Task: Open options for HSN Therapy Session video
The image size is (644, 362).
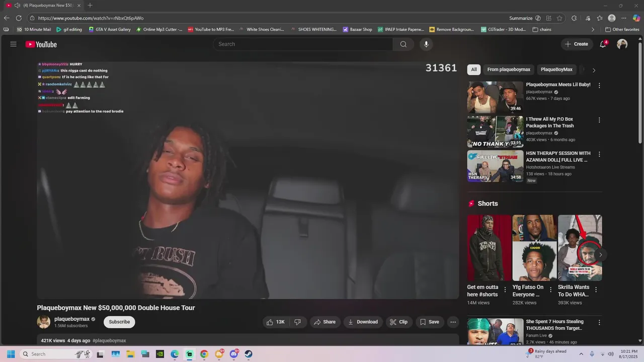Action: pos(599,154)
